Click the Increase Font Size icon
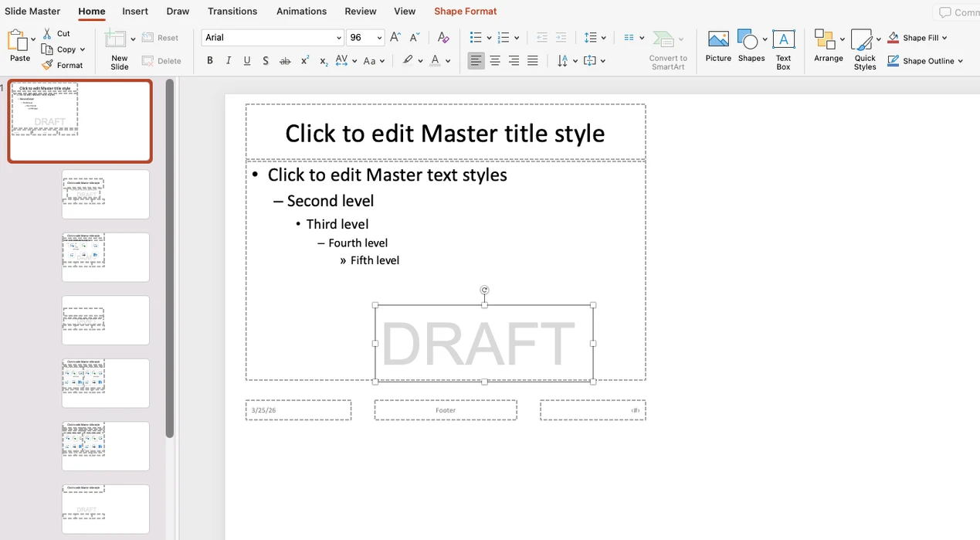980x540 pixels. (395, 36)
